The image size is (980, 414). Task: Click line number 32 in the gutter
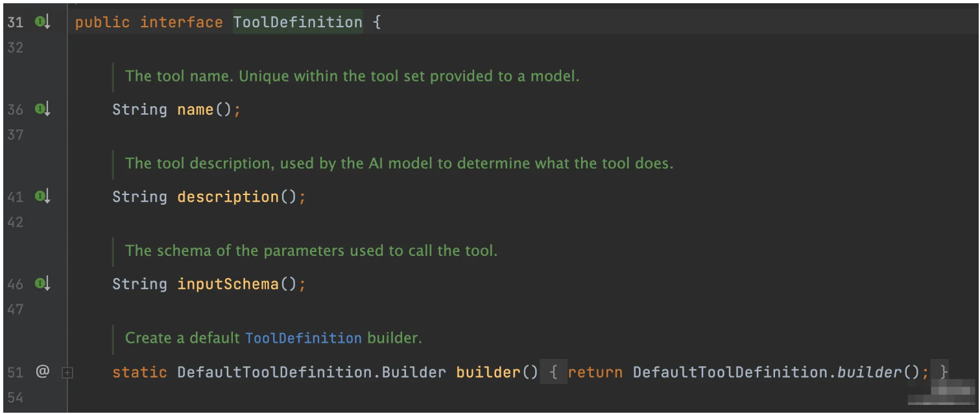16,47
